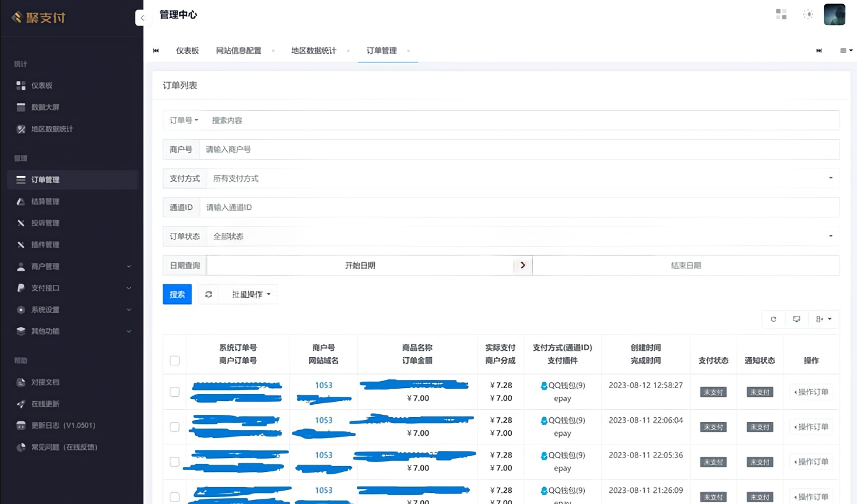Open 地区数据统计 in the sidebar

tap(72, 129)
